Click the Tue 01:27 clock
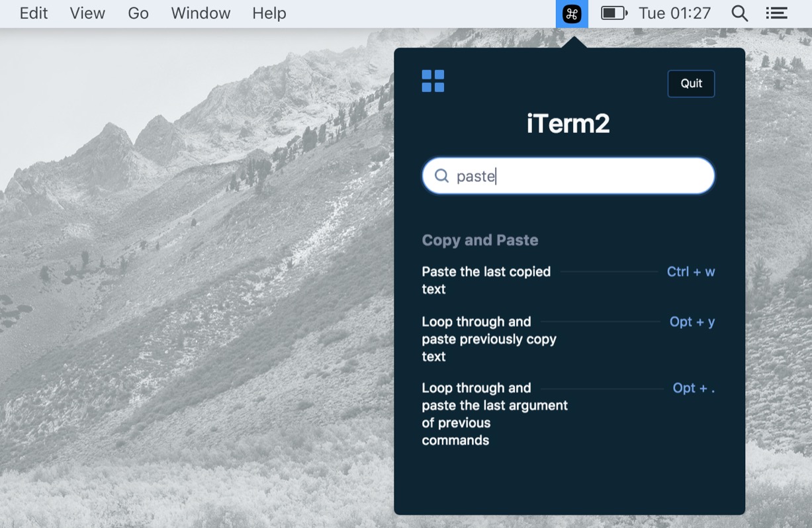The image size is (812, 528). [674, 13]
